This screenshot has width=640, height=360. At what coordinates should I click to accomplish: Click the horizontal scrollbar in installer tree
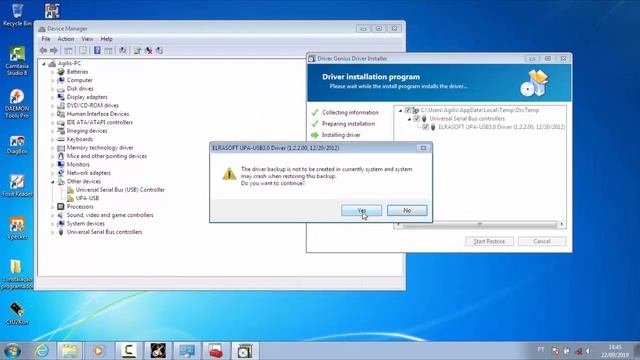click(480, 224)
